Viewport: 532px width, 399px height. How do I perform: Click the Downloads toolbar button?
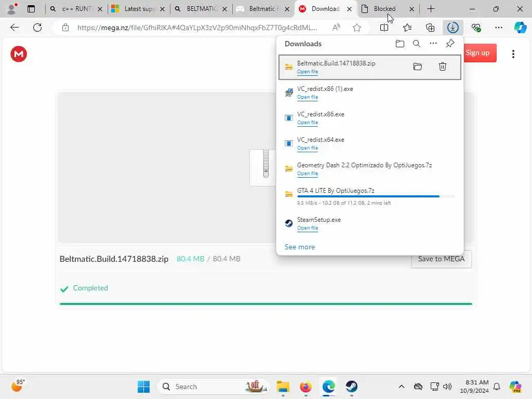(453, 28)
